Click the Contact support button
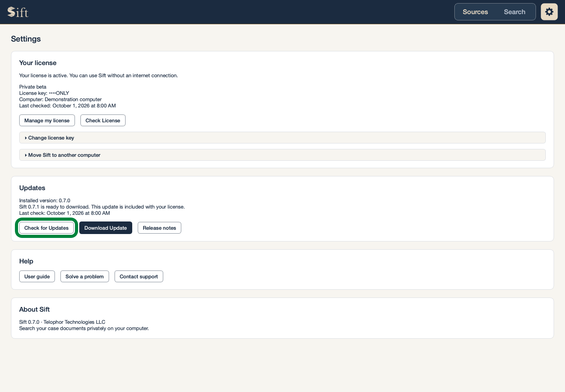 pos(139,276)
